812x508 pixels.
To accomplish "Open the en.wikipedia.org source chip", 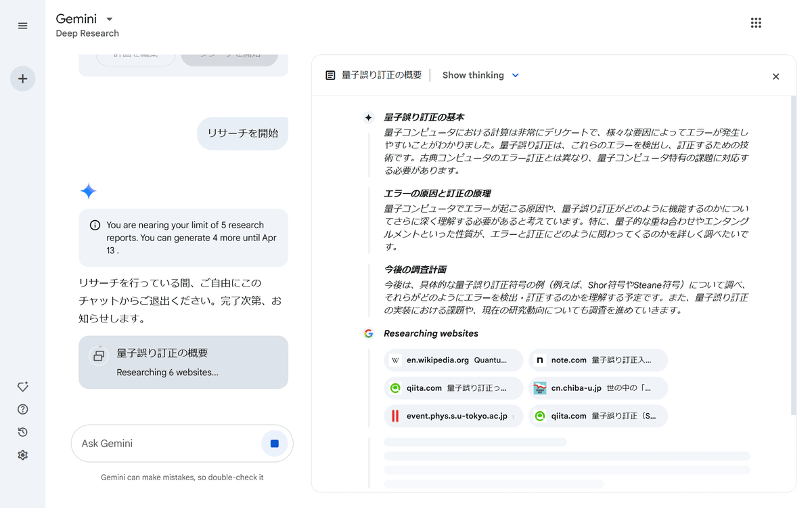I will point(453,360).
